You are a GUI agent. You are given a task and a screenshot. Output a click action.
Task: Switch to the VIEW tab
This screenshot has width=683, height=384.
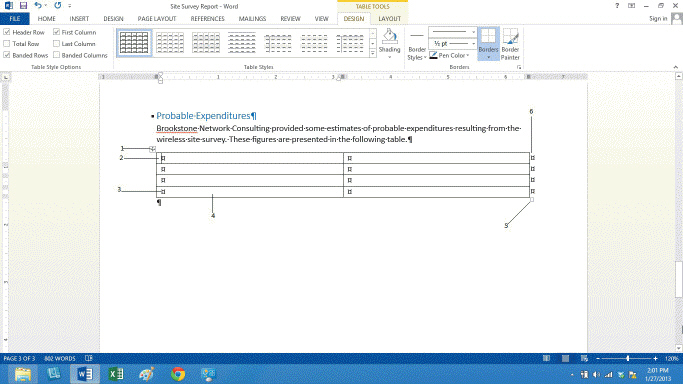[x=321, y=19]
